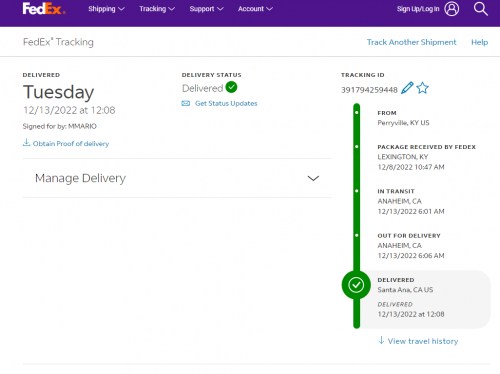Open the Shipping menu
This screenshot has height=374, width=500.
106,9
